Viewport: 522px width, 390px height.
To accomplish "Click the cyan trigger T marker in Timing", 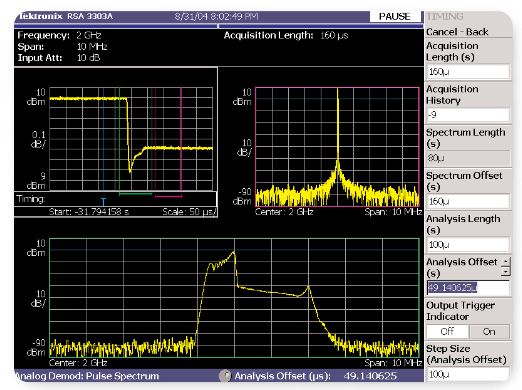I will point(103,201).
